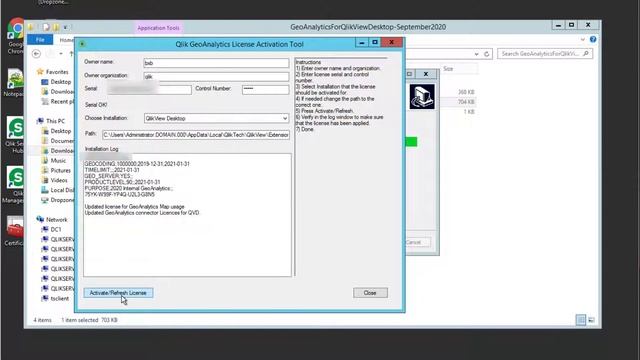The image size is (640, 360).
Task: Select Desktop under Favorites
Action: coord(60,82)
